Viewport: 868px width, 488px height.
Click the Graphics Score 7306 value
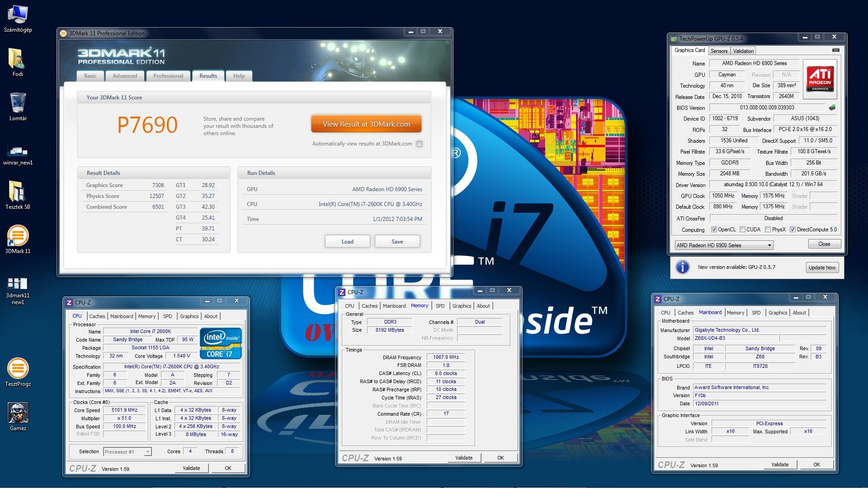158,185
